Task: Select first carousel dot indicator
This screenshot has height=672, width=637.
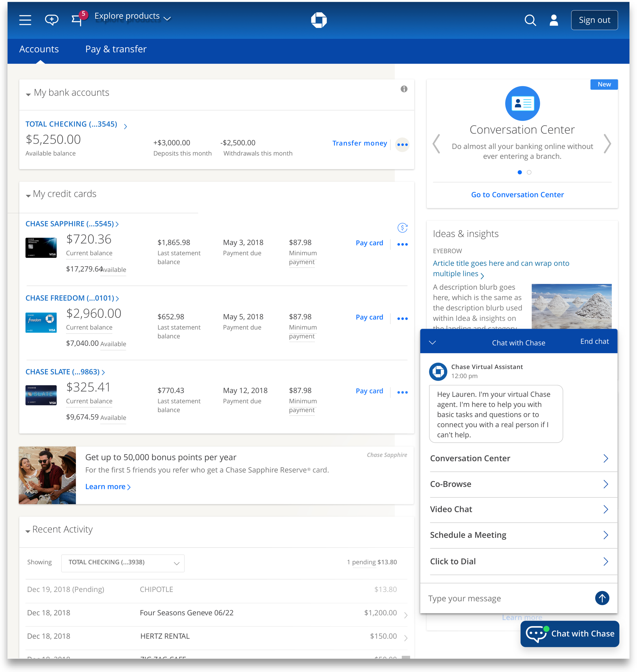Action: click(x=520, y=172)
